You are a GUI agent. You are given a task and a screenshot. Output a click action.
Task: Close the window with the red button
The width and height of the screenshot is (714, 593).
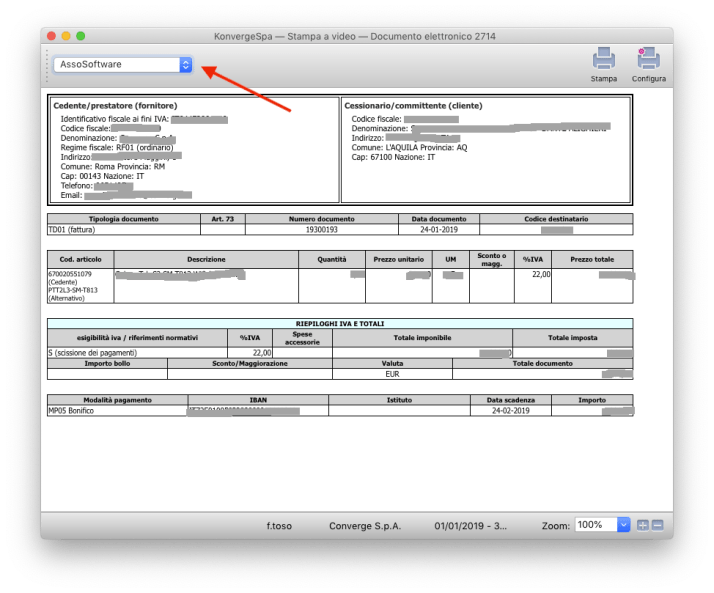(52, 36)
